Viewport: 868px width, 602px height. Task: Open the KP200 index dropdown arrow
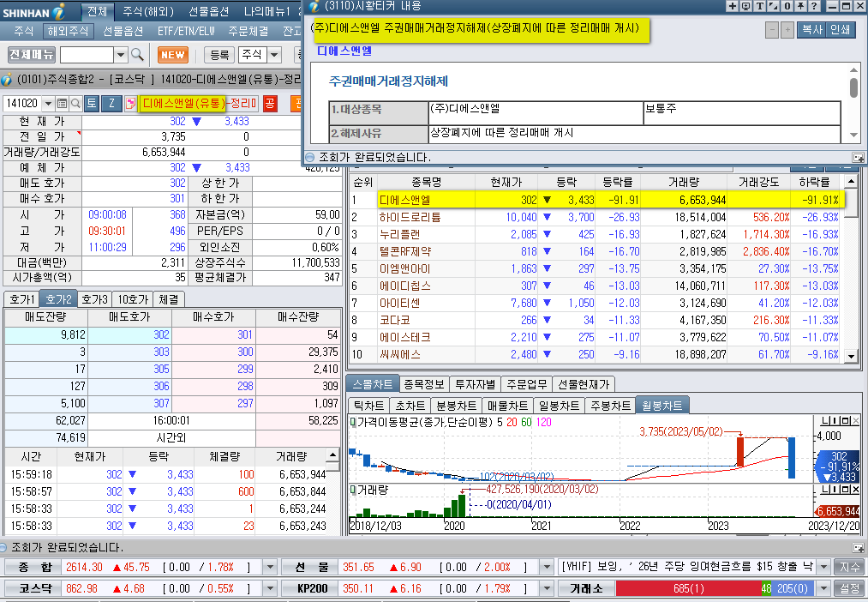(x=547, y=588)
